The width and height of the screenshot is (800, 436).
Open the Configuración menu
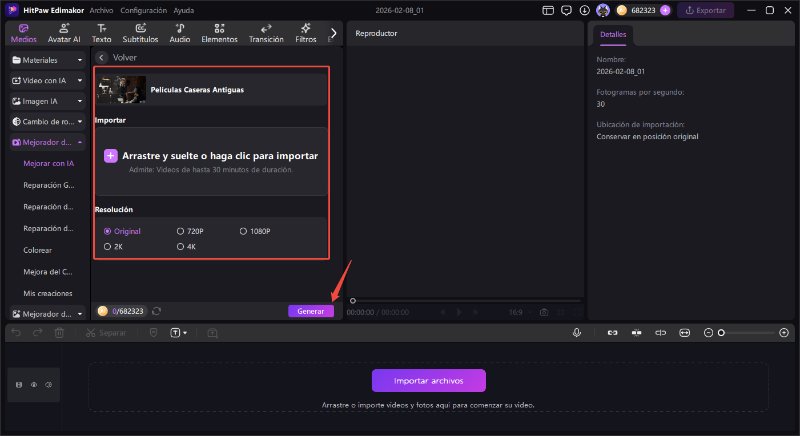(x=142, y=9)
